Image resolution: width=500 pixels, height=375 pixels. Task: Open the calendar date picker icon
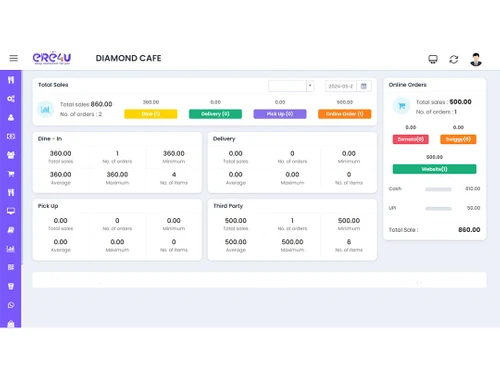(364, 86)
